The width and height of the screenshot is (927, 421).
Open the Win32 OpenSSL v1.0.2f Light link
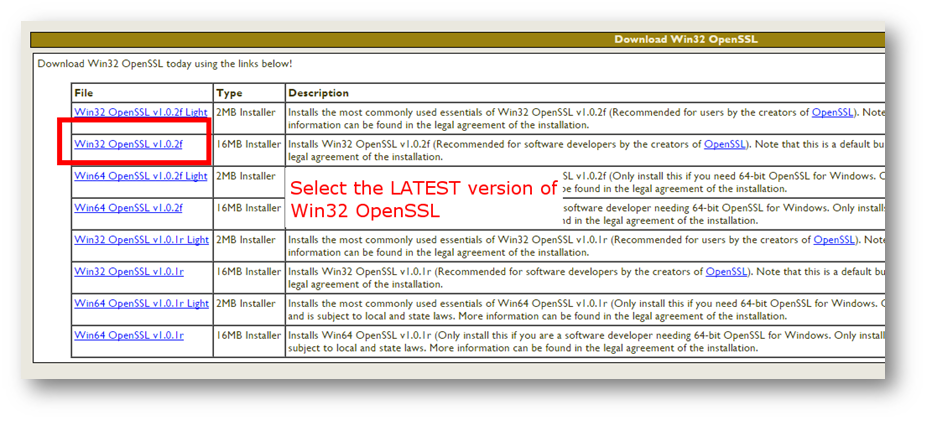[x=140, y=113]
